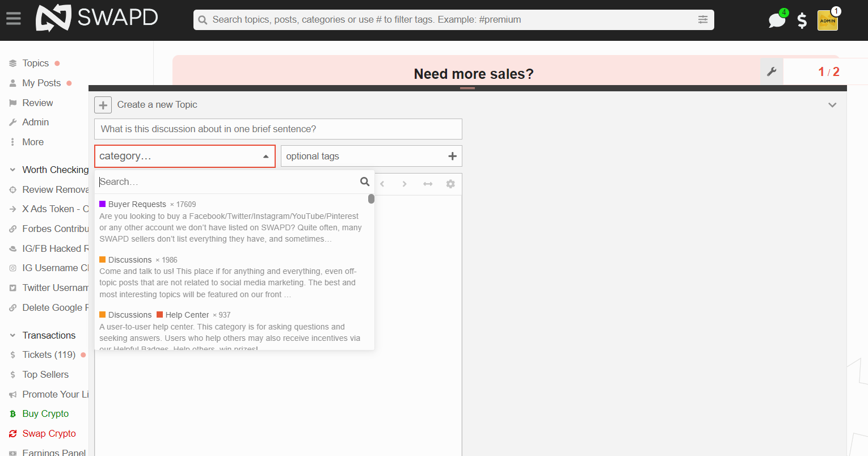
Task: Focus the category Search box
Action: pos(227,181)
